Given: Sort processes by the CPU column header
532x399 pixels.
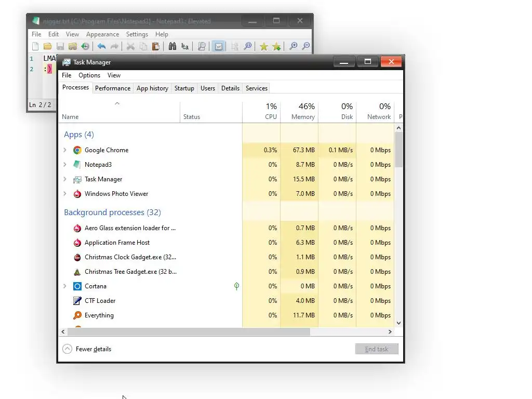Looking at the screenshot, I should click(x=262, y=112).
